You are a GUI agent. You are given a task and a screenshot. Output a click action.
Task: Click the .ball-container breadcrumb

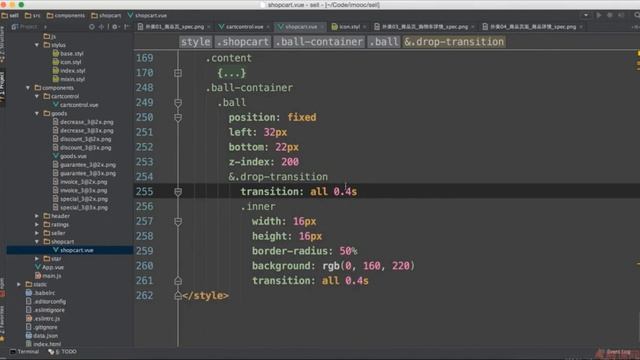tap(319, 42)
